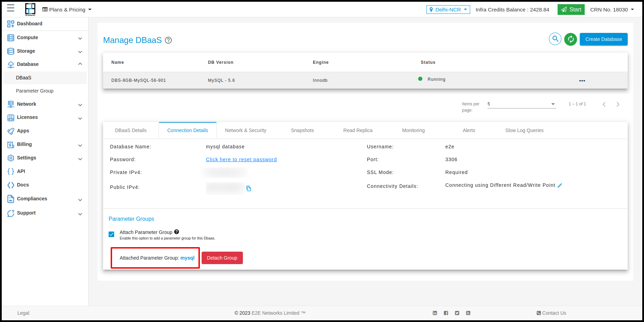Select the Connection Details tab
This screenshot has height=322, width=644.
188,130
